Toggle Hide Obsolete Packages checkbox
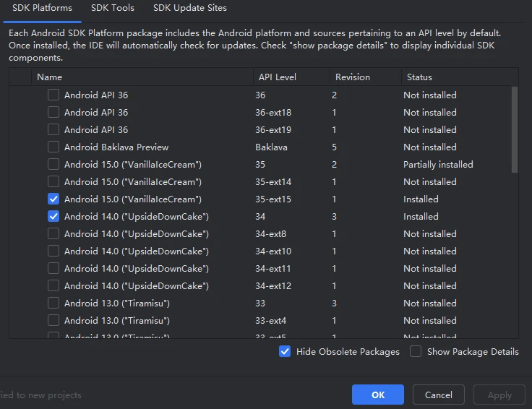Image resolution: width=532 pixels, height=409 pixels. point(285,351)
